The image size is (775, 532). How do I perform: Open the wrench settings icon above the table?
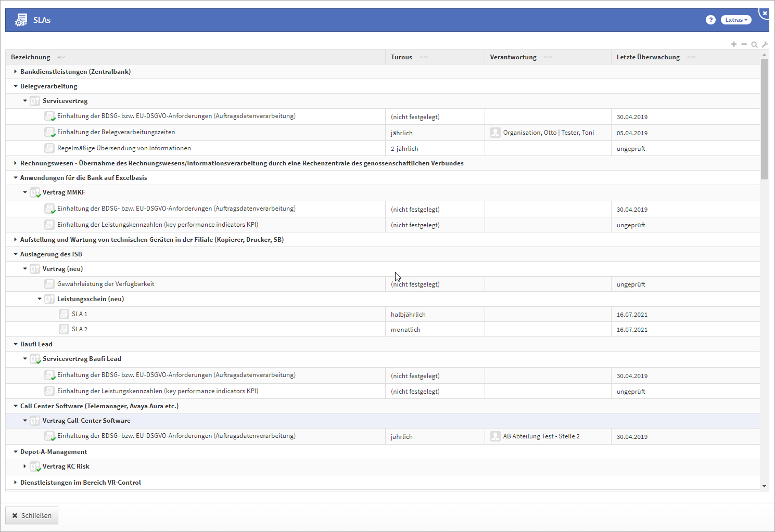tap(765, 45)
